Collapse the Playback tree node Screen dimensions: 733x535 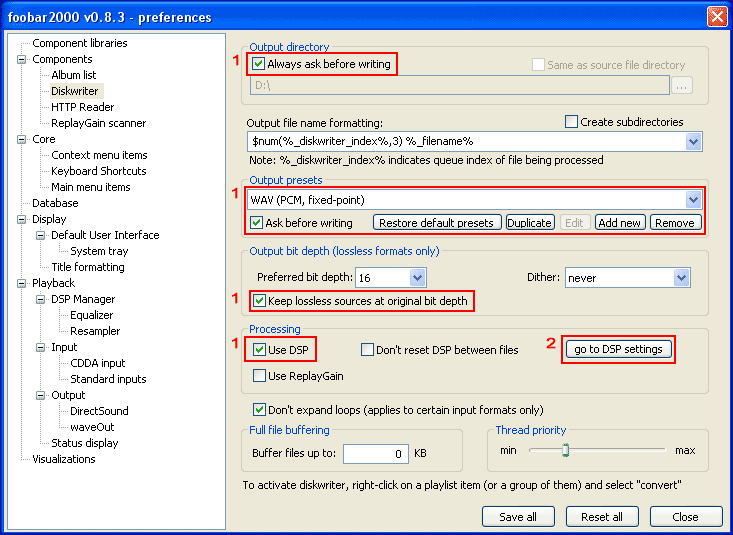coord(22,283)
